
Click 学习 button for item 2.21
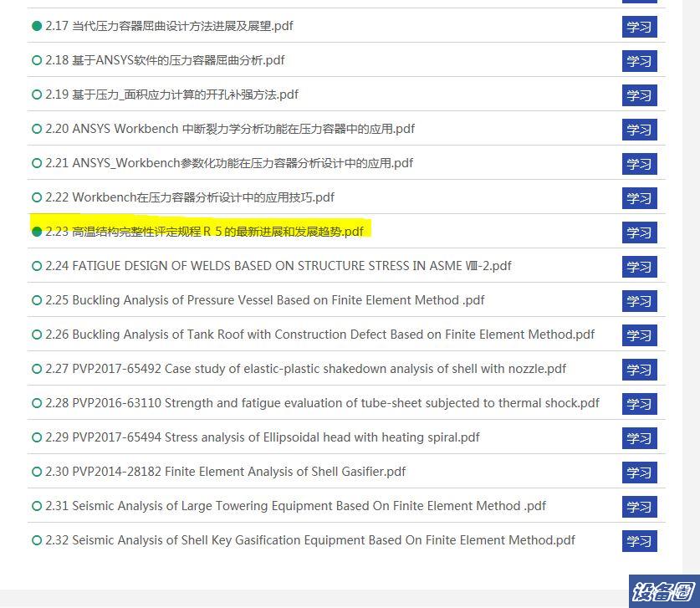pos(639,164)
